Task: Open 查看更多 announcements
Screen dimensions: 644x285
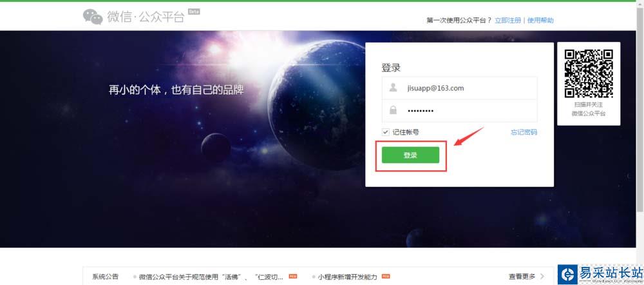Action: pos(522,277)
